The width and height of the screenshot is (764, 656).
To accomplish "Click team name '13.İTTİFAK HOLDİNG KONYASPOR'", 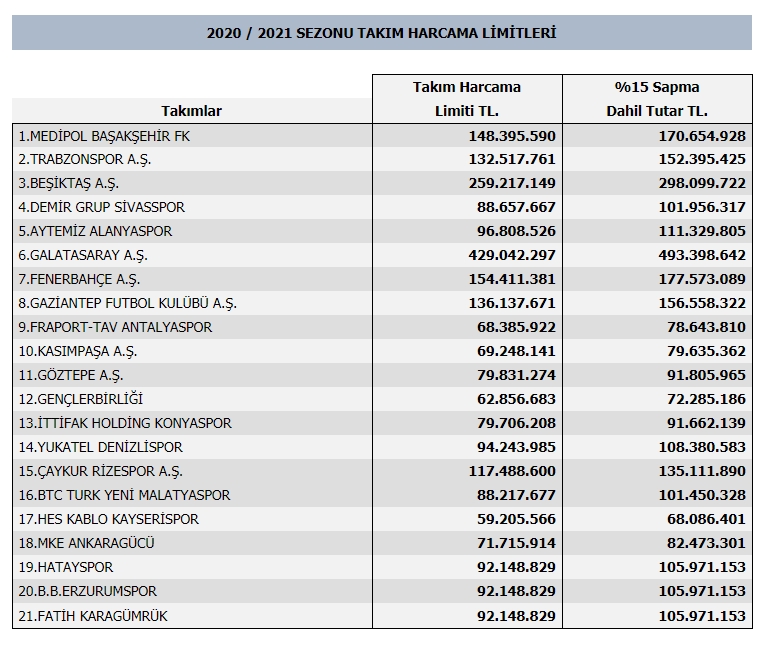I will (125, 423).
